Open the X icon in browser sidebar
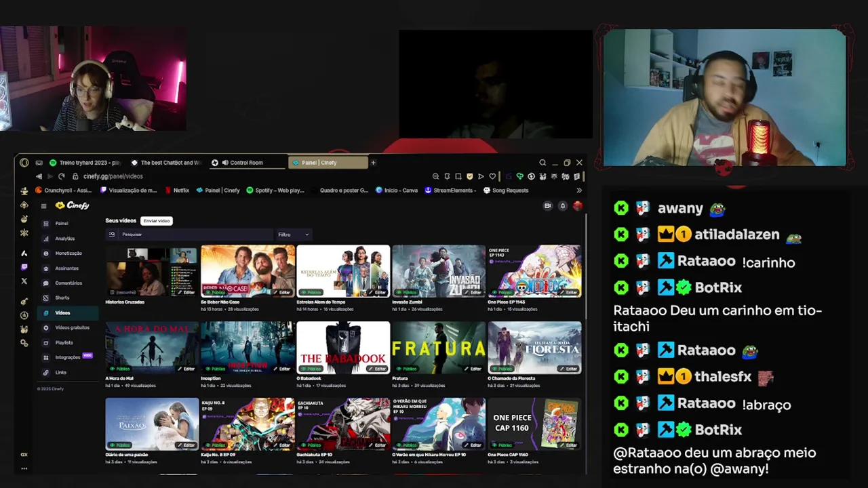 pos(24,281)
